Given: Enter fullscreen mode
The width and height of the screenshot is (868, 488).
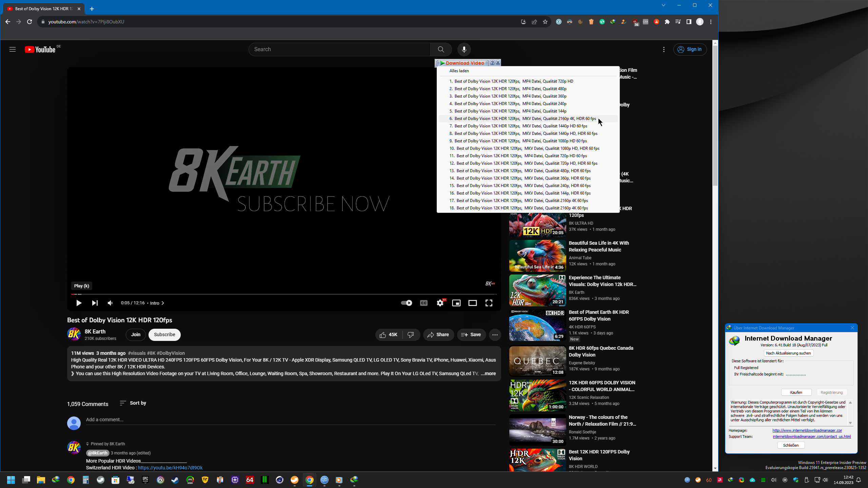Looking at the screenshot, I should point(489,303).
